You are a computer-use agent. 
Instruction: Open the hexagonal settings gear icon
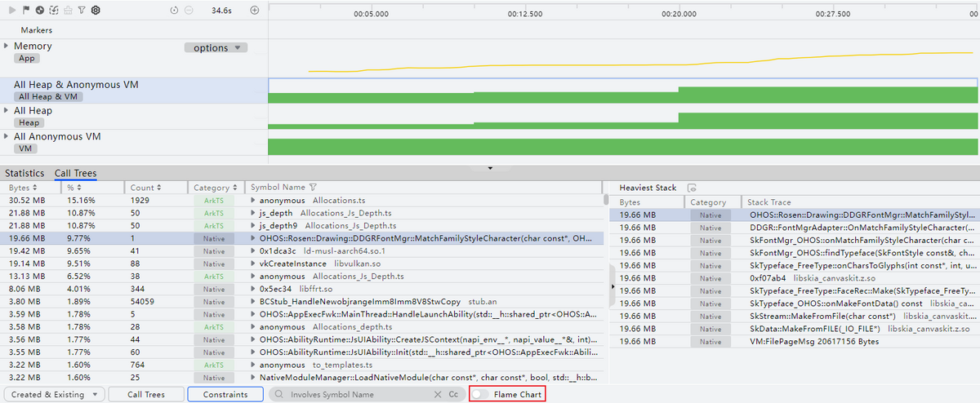pyautogui.click(x=96, y=11)
